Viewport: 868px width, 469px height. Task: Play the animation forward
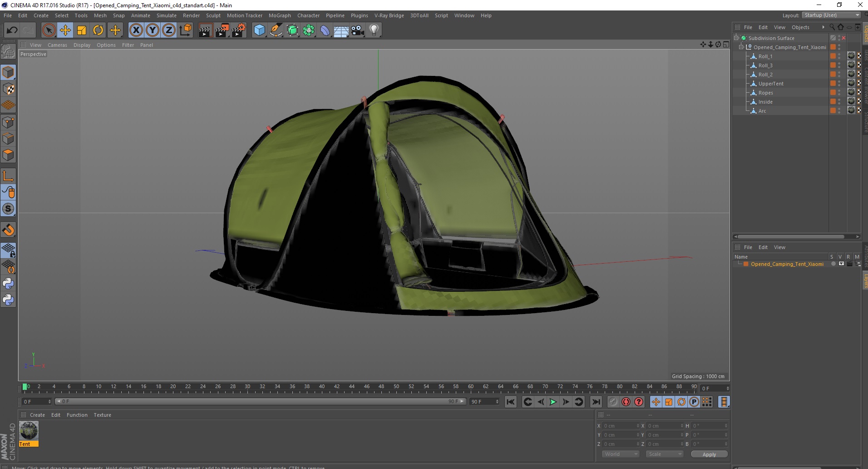[553, 402]
